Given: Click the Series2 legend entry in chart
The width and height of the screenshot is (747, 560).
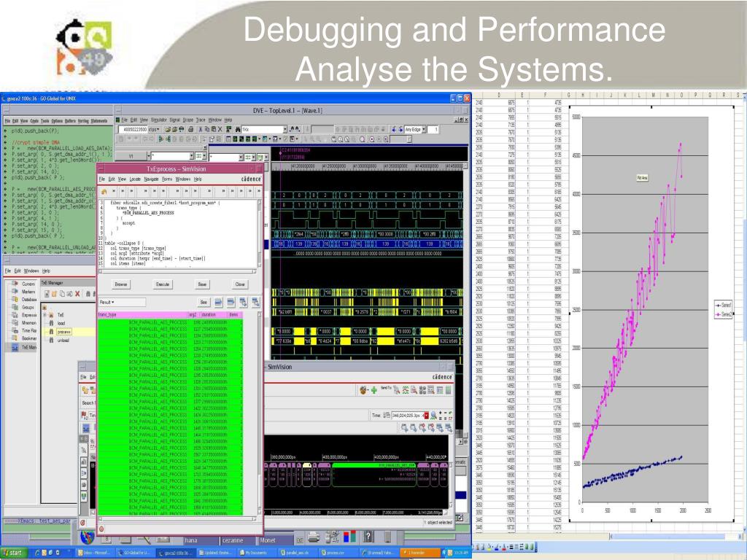Looking at the screenshot, I should 723,315.
